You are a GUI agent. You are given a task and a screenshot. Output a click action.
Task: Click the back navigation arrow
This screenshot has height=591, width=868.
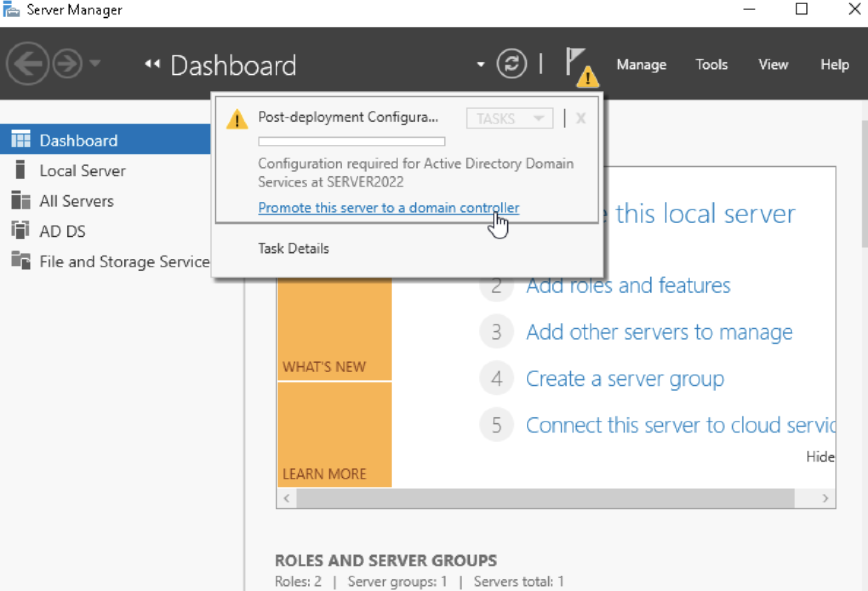tap(27, 64)
